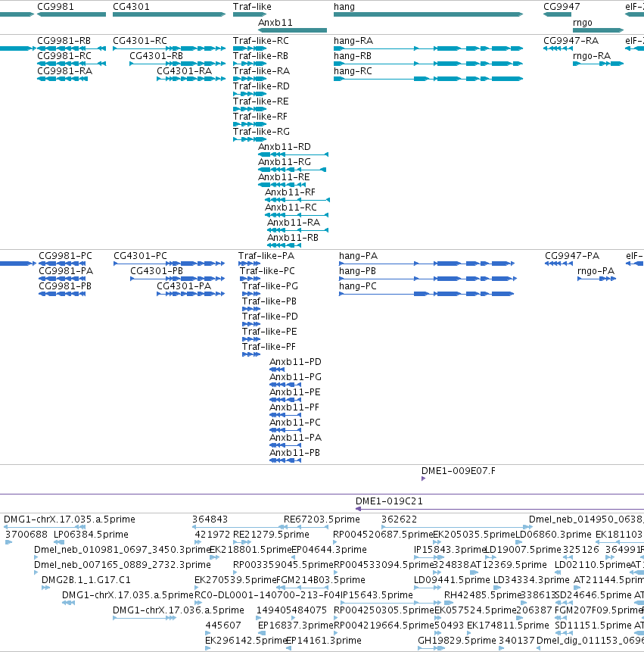Screen dimensions: 644x652
Task: Click protein Traf-like-PF label
Action: pos(269,347)
